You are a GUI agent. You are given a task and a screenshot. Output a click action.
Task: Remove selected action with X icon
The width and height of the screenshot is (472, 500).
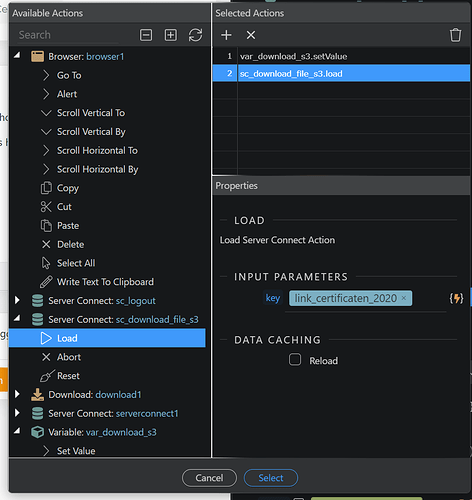click(251, 35)
